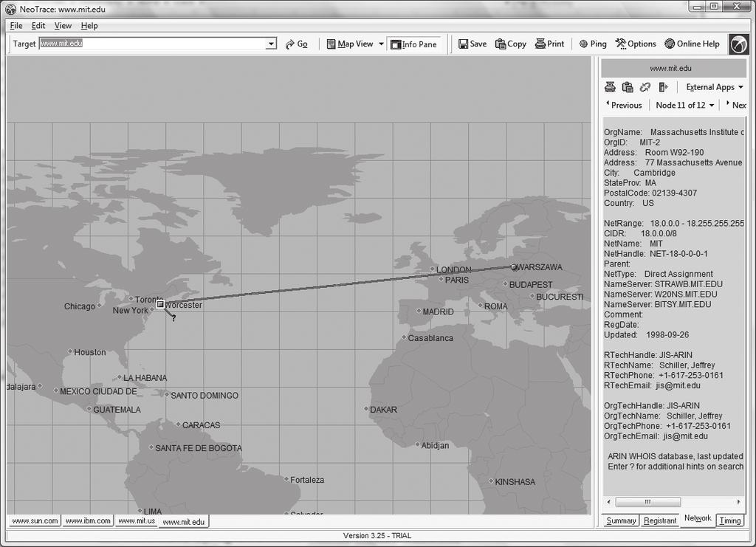Click the Version 3.25 - TRIAL status text
This screenshot has height=547, width=756.
[x=377, y=536]
